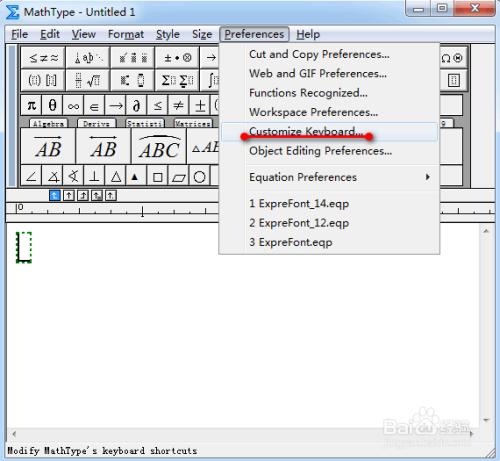Image resolution: width=500 pixels, height=461 pixels.
Task: Choose Object Editing Preferences
Action: [329, 151]
